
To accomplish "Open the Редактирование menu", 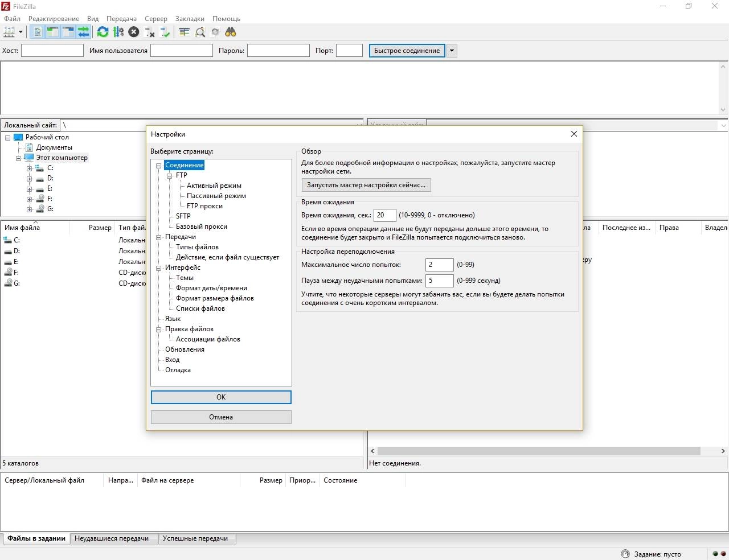I will click(x=54, y=19).
